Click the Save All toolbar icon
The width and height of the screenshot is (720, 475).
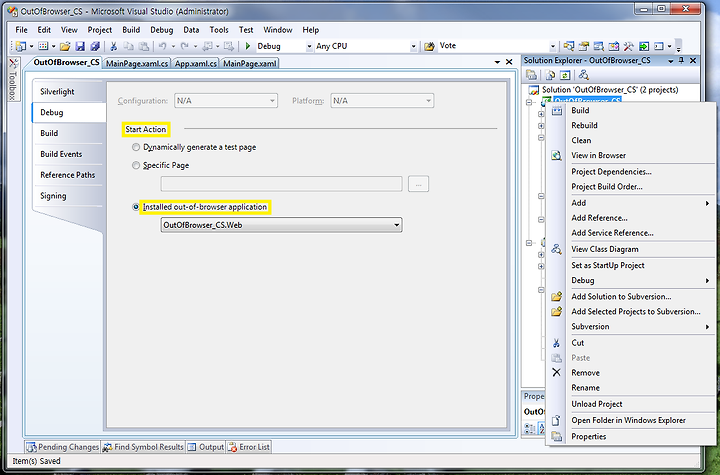pyautogui.click(x=95, y=46)
